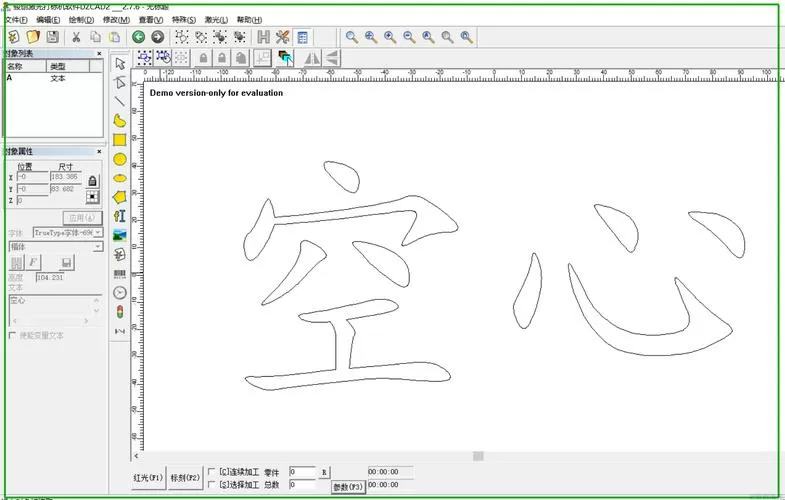Tick the checkbox below the text box
This screenshot has width=785, height=500.
click(13, 335)
